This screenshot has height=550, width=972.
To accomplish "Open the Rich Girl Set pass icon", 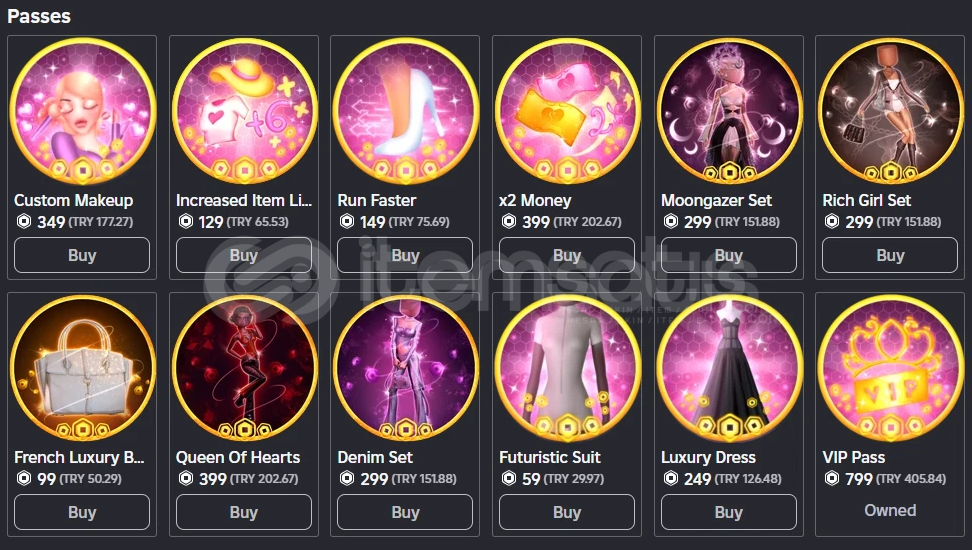I will pyautogui.click(x=890, y=112).
